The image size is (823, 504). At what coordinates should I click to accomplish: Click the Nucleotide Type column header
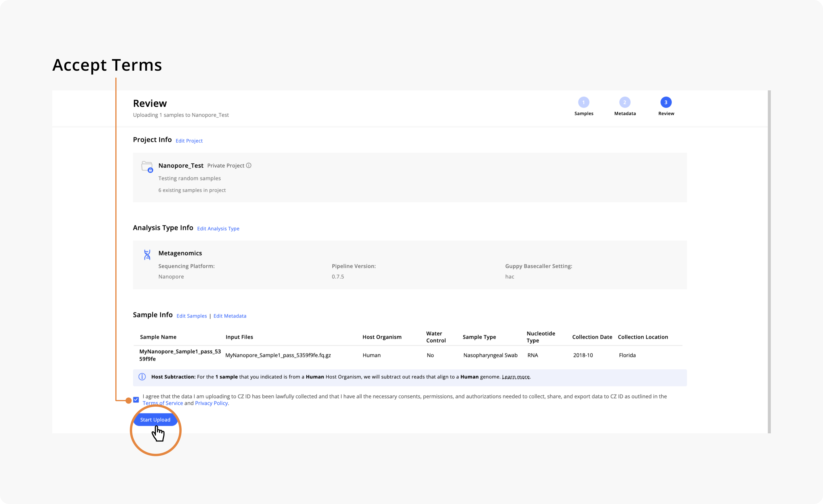(x=541, y=337)
